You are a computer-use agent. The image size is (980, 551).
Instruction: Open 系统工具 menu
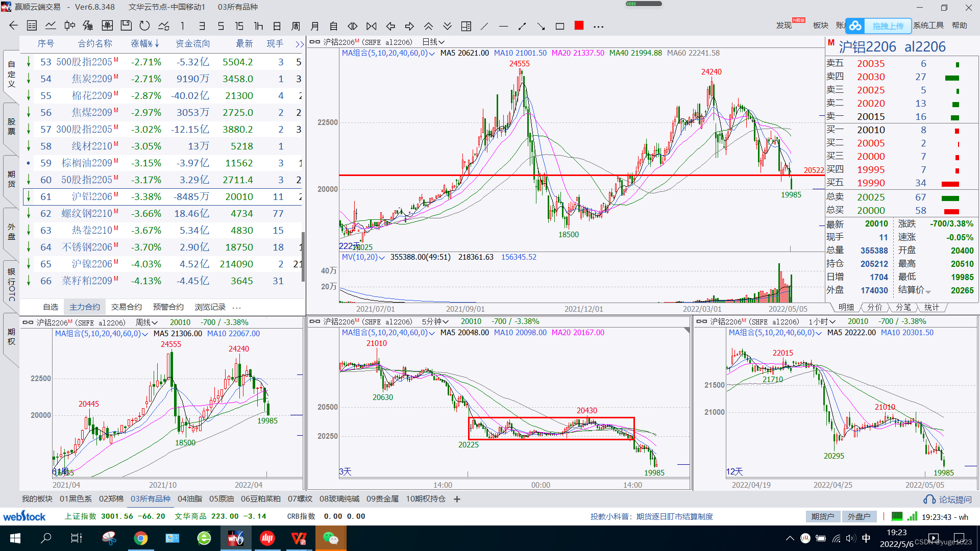[x=928, y=25]
